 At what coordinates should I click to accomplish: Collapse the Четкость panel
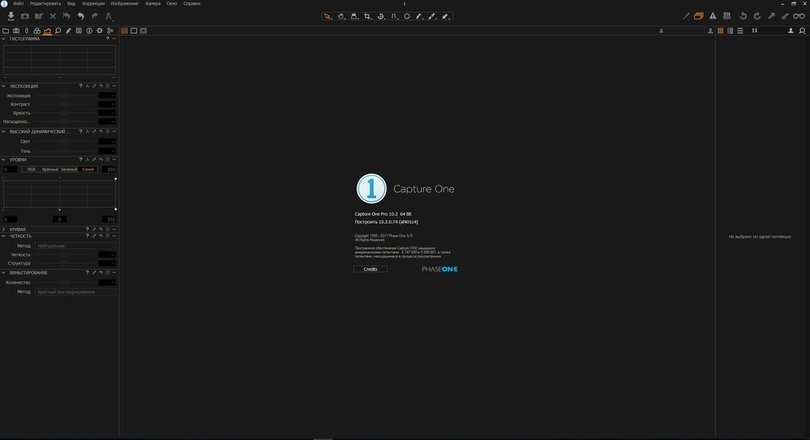tap(4, 236)
